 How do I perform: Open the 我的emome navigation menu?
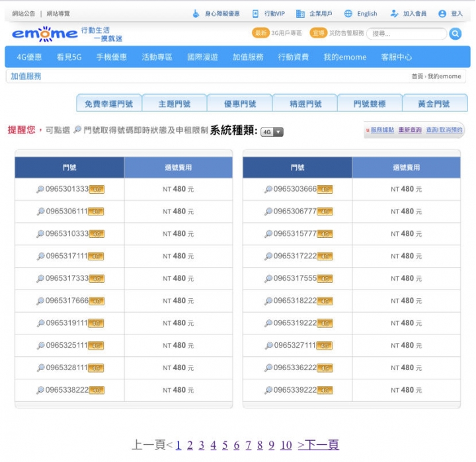click(x=345, y=57)
